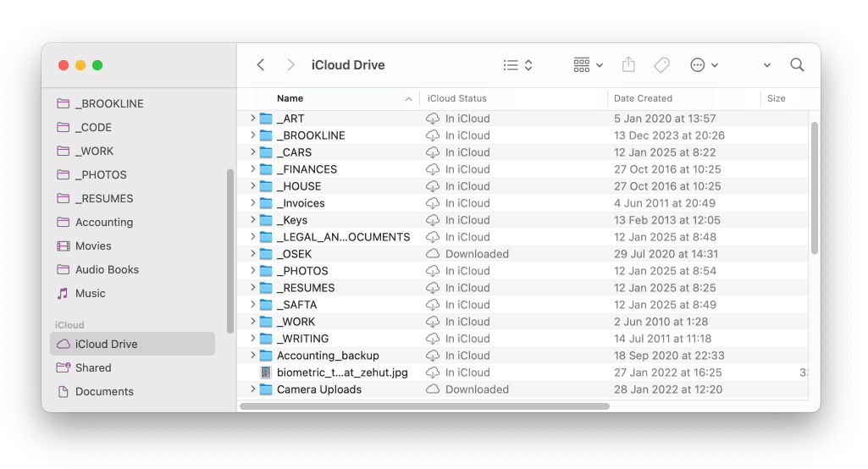Go back with the left chevron button
The height and width of the screenshot is (469, 868).
[261, 65]
